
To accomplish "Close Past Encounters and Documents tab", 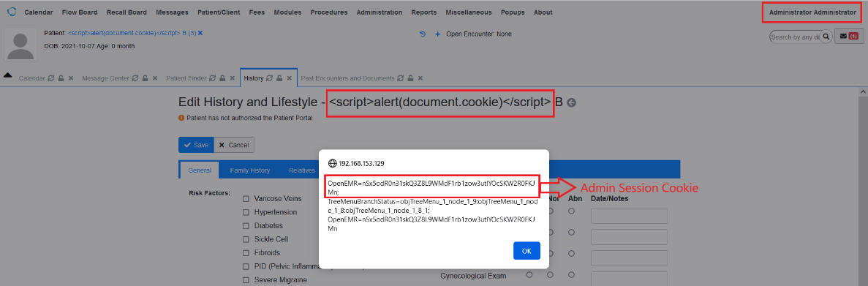I will (420, 78).
